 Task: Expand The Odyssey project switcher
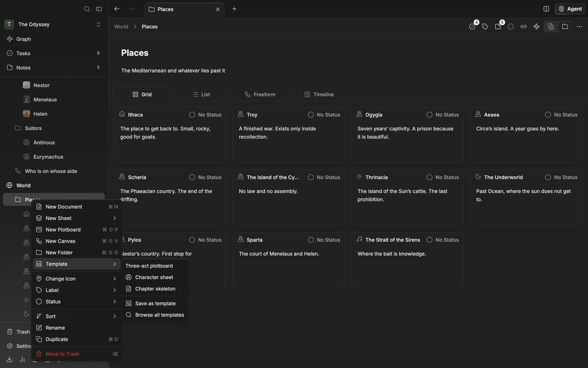[x=98, y=24]
